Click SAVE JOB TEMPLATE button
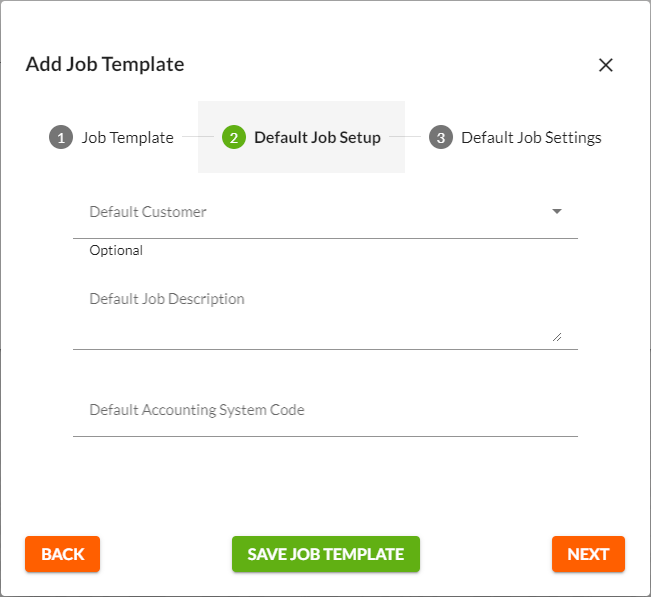The image size is (651, 597). tap(325, 554)
